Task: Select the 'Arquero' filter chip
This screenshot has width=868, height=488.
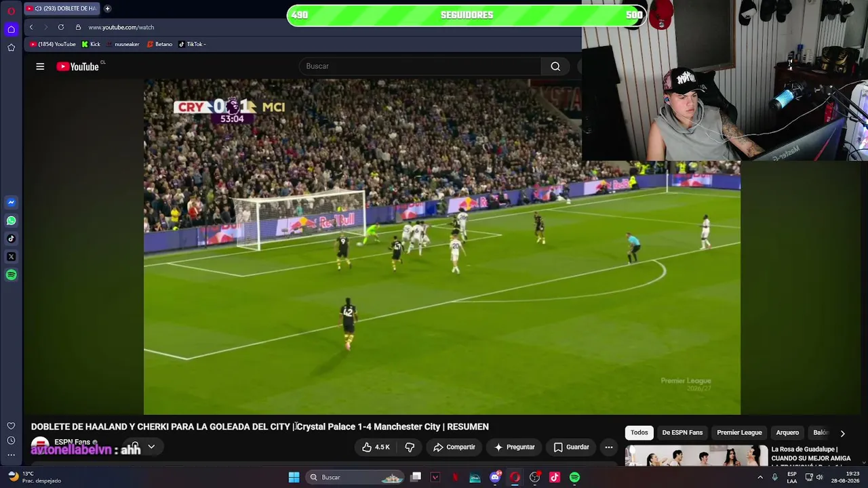Action: point(787,432)
